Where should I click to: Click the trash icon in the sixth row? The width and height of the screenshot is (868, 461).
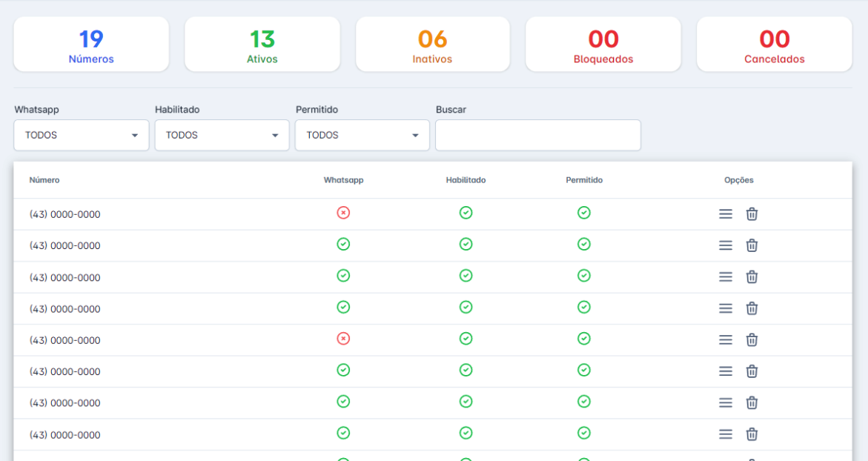(x=752, y=371)
